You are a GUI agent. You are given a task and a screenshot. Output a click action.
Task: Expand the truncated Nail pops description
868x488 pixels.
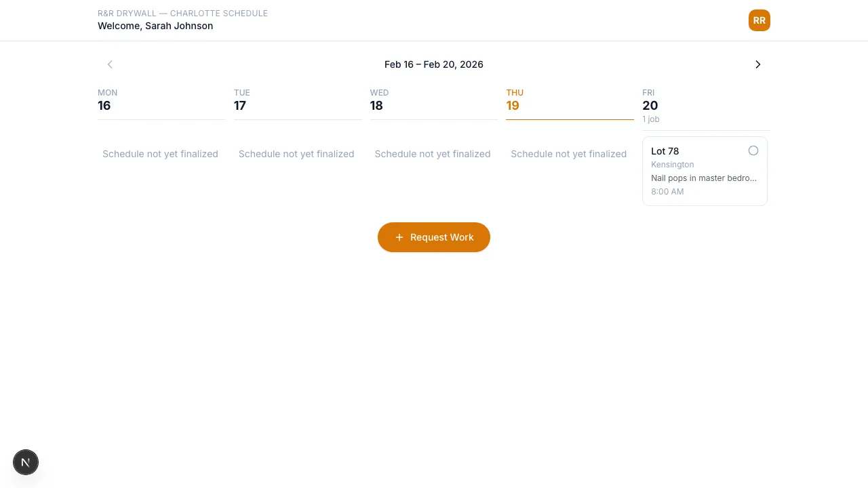tap(703, 178)
